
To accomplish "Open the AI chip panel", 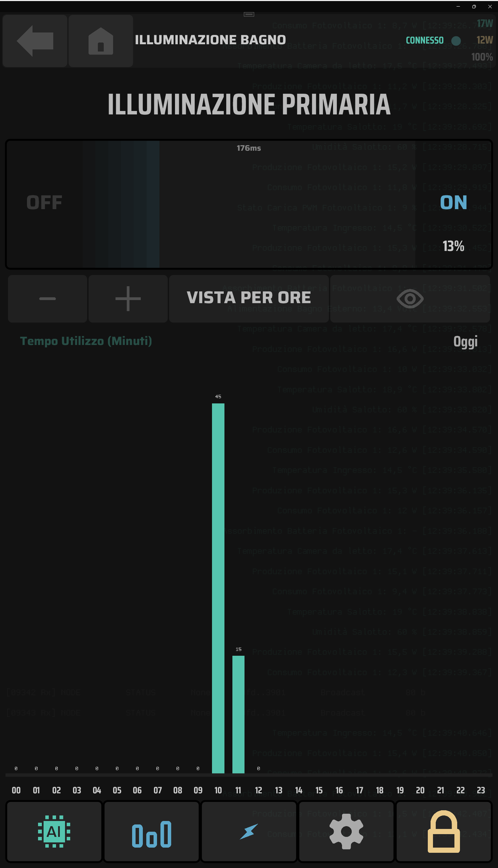I will pyautogui.click(x=54, y=831).
